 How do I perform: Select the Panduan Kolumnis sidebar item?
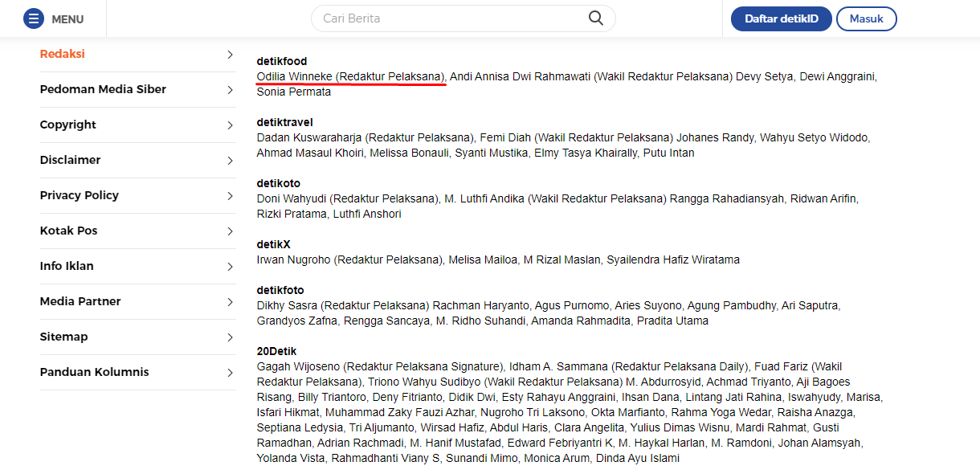click(x=138, y=373)
